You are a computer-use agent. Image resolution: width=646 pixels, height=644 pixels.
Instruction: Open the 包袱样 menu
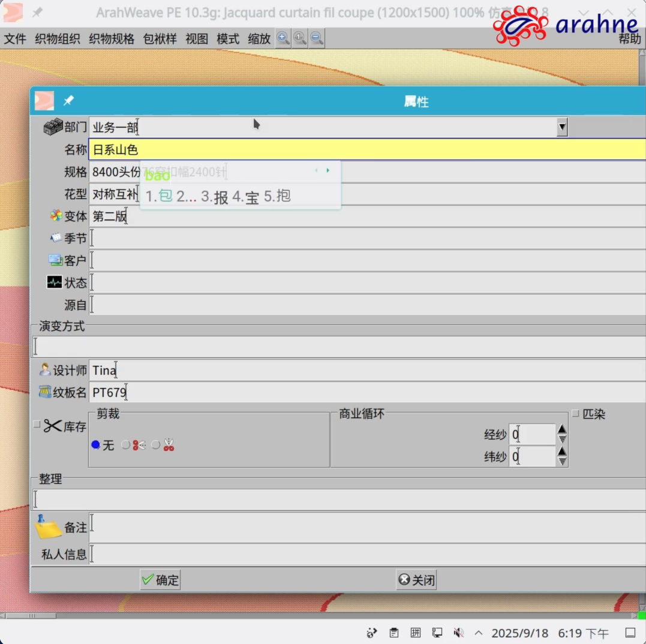coord(160,39)
